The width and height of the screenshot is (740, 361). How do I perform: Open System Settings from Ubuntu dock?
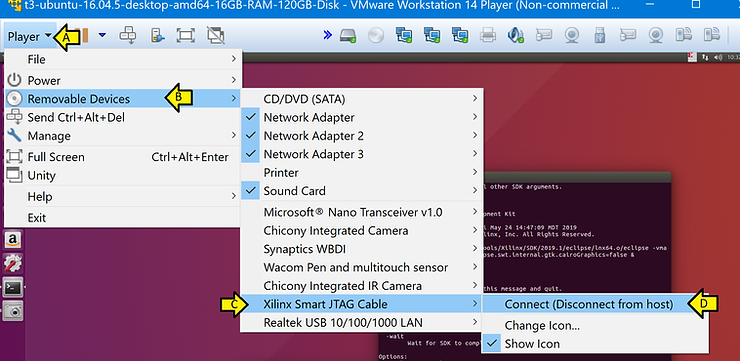[13, 263]
